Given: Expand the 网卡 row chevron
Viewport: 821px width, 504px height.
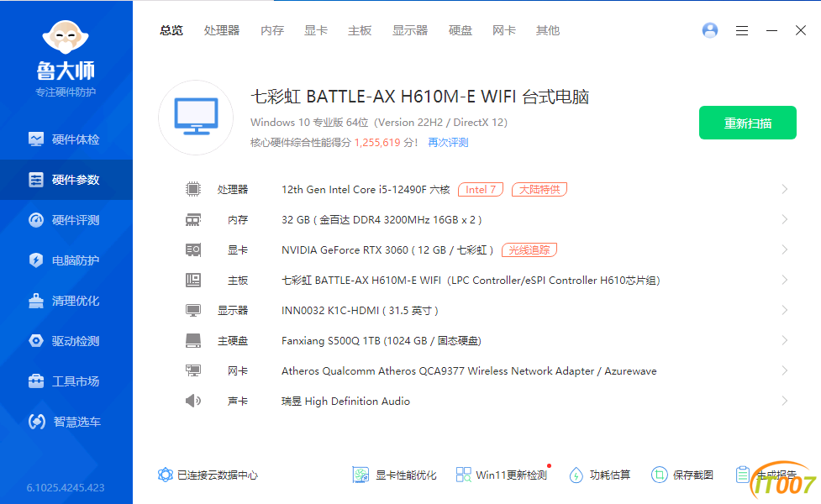Looking at the screenshot, I should point(784,370).
